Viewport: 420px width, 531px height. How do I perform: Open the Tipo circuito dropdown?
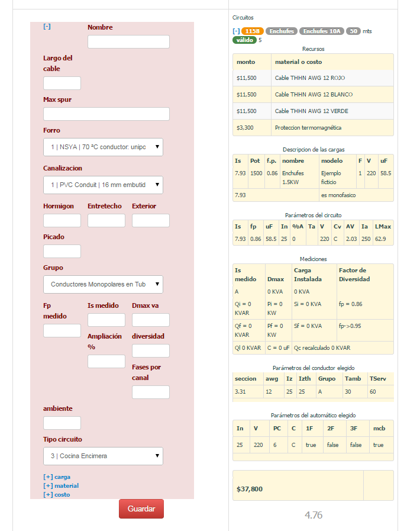(103, 456)
